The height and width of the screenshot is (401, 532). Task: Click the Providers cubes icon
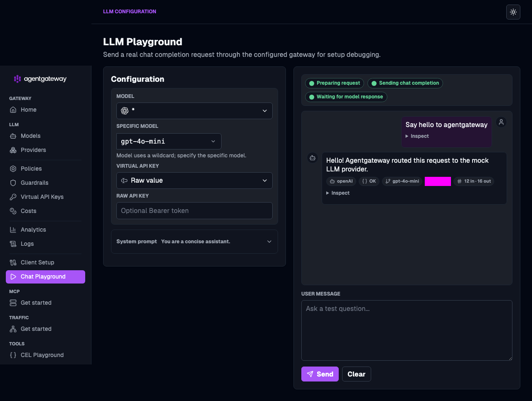[x=13, y=150]
